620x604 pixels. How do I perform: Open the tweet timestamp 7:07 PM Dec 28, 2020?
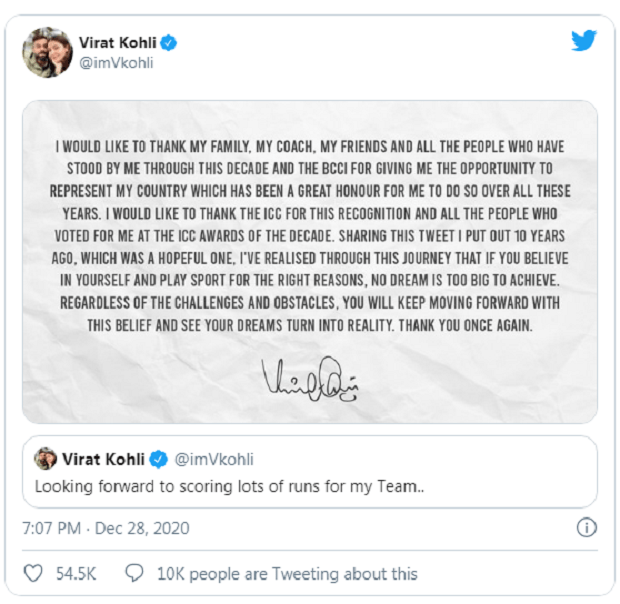pyautogui.click(x=105, y=528)
